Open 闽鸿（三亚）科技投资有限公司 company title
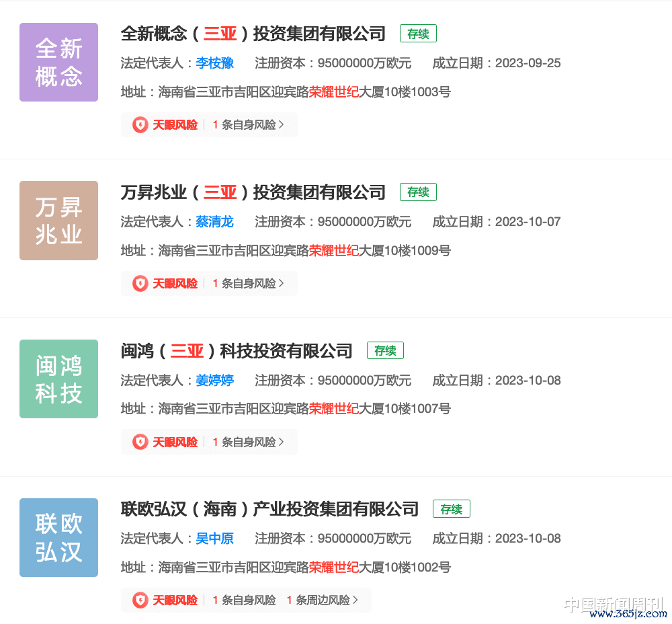This screenshot has height=624, width=672. pyautogui.click(x=237, y=351)
